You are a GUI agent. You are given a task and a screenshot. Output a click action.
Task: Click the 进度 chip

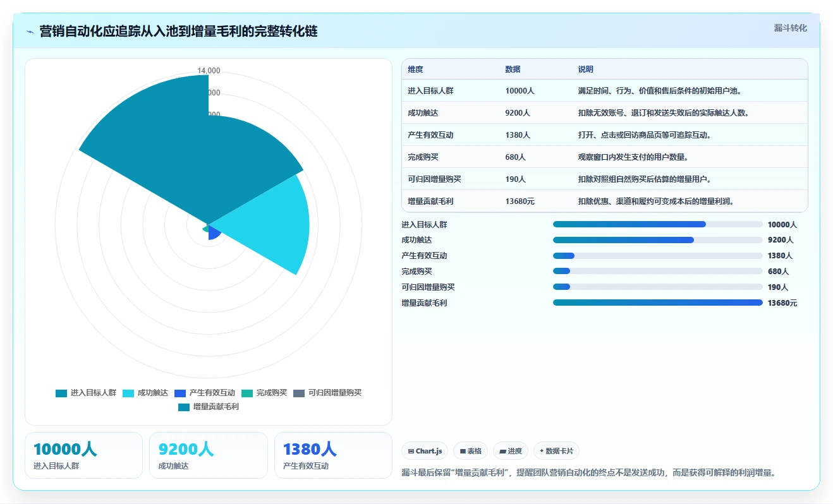pyautogui.click(x=510, y=451)
